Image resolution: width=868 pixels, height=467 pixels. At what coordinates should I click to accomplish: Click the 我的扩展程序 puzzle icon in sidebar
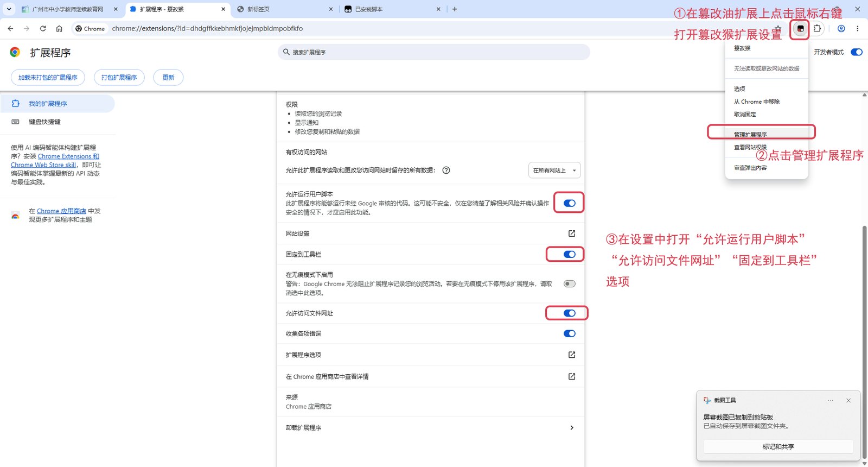(16, 103)
